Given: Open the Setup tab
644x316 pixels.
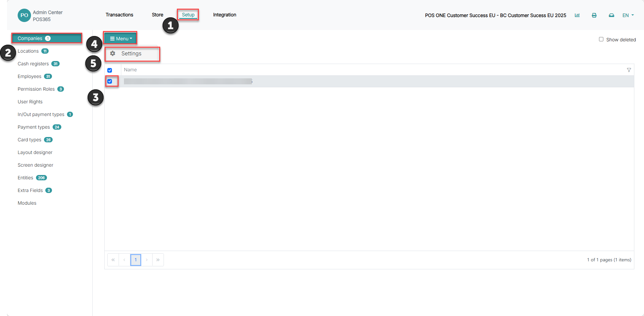Looking at the screenshot, I should (188, 15).
